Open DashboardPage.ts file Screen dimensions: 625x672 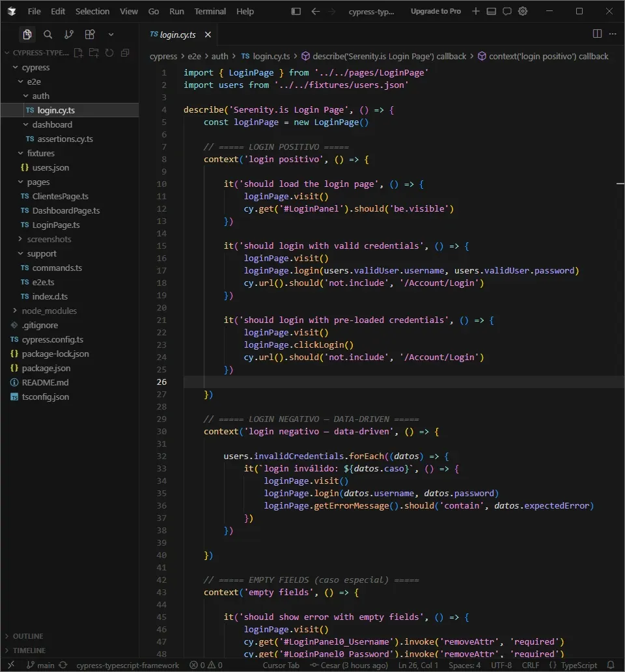[70, 210]
